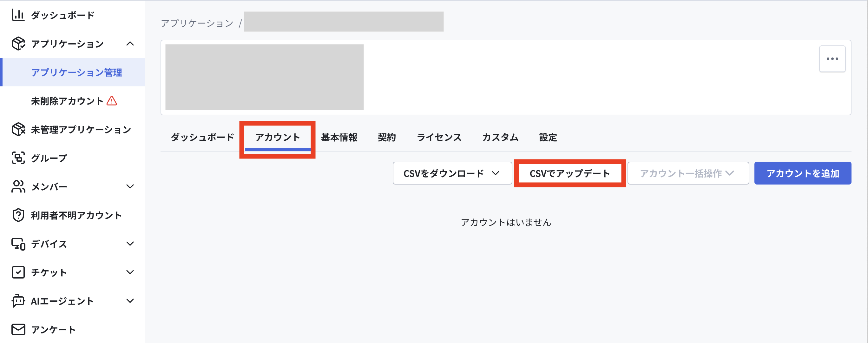Image resolution: width=868 pixels, height=343 pixels.
Task: Click the robot icon beside AIエージェント
Action: tap(18, 300)
